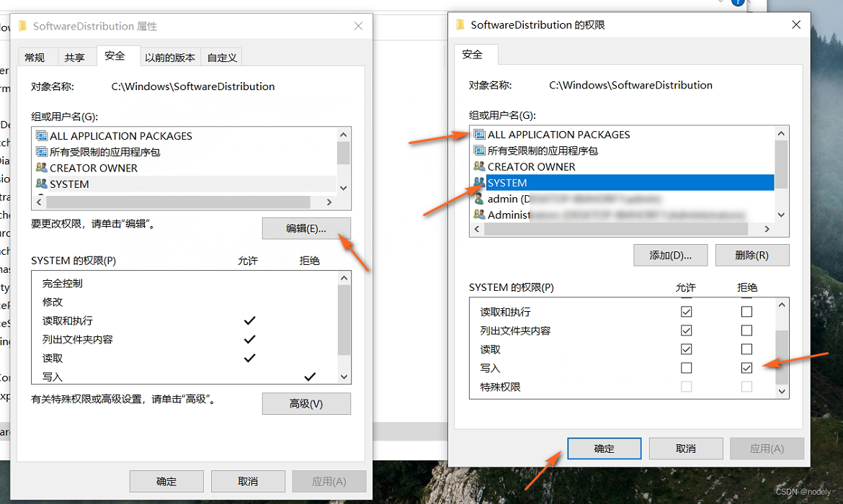
Task: Click Administrators group icon in permissions dialog
Action: click(479, 215)
